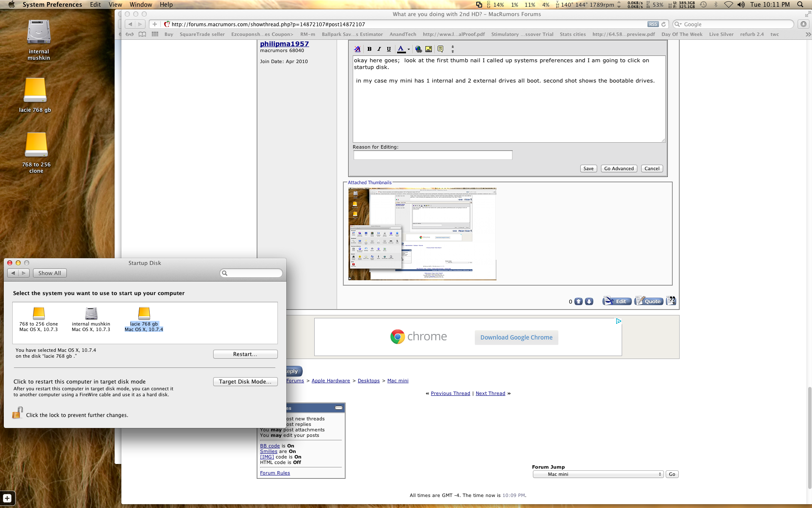Collapse Posting Rules box toggle
The width and height of the screenshot is (812, 508).
(339, 408)
